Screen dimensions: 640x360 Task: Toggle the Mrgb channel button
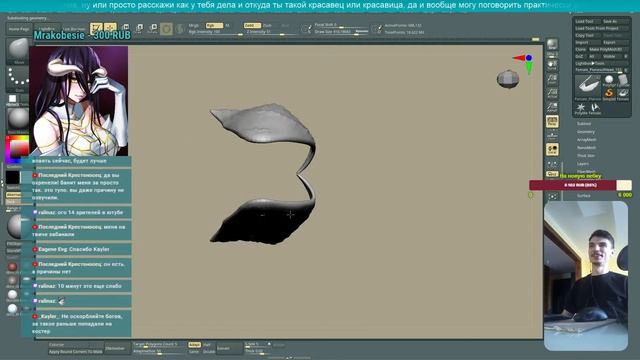[194, 25]
